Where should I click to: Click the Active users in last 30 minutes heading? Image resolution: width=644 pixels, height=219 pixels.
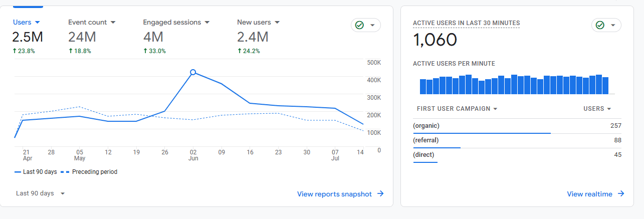pos(466,23)
